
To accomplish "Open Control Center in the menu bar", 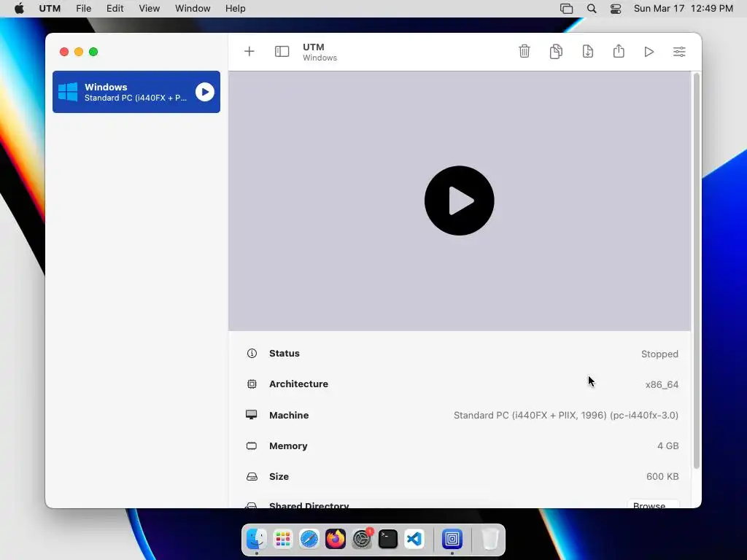I will click(616, 9).
